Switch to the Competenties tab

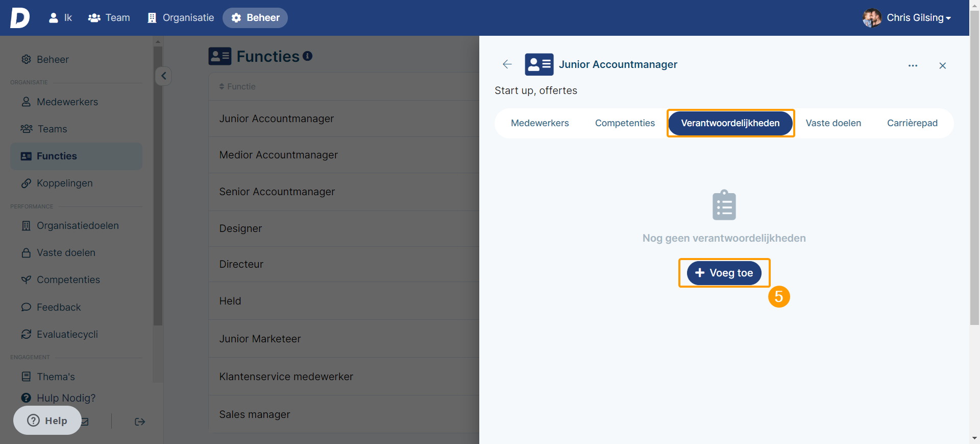point(625,123)
